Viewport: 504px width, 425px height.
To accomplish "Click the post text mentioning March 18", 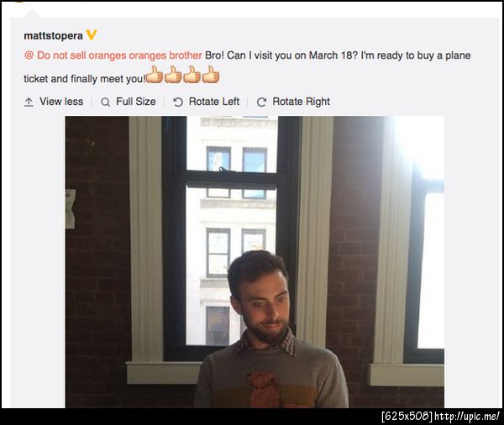I will pyautogui.click(x=247, y=67).
